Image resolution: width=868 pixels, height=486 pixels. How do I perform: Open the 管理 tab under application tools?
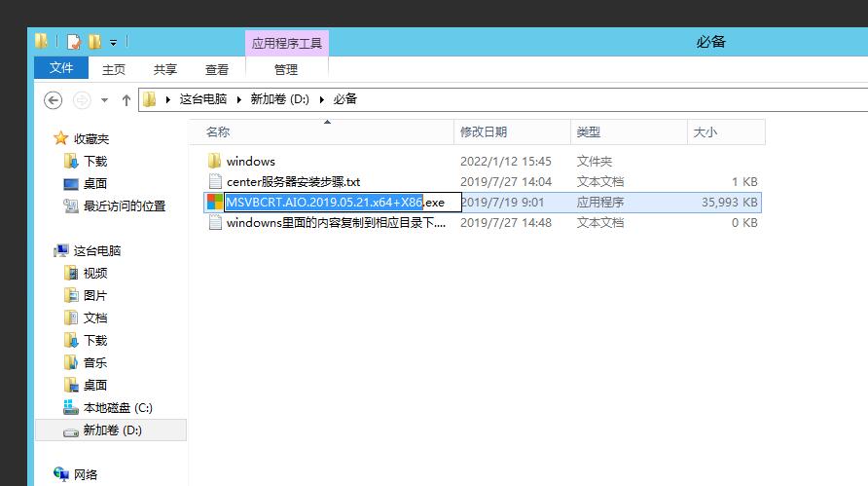[286, 69]
